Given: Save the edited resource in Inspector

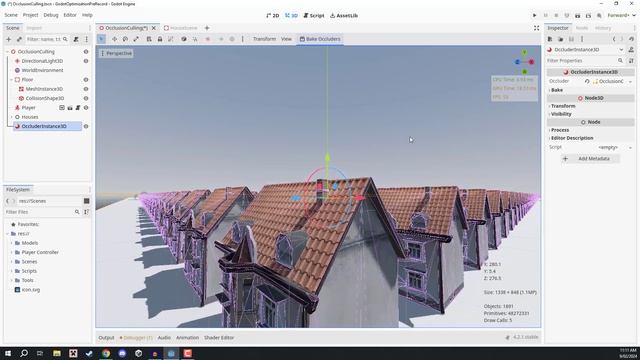Looking at the screenshot, I should pos(571,39).
